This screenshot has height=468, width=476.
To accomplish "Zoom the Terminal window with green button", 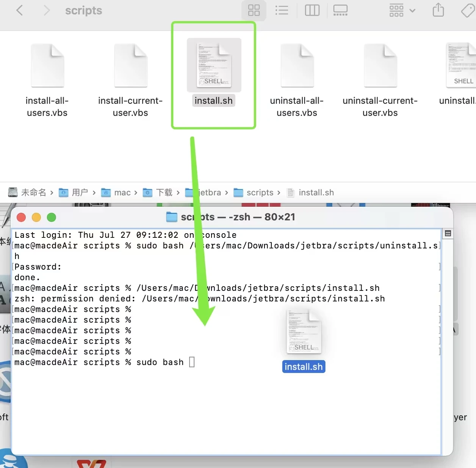I will [x=52, y=217].
